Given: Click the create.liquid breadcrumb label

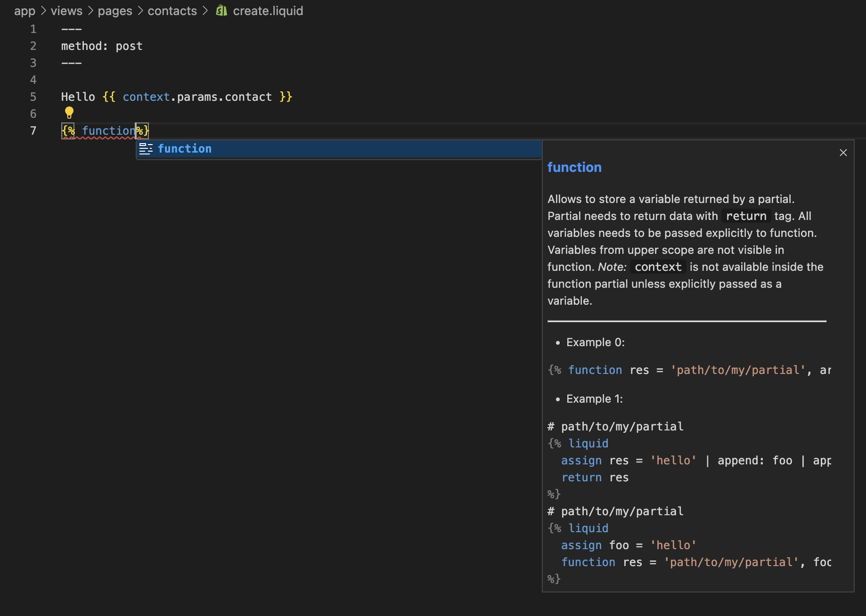Looking at the screenshot, I should click(268, 10).
